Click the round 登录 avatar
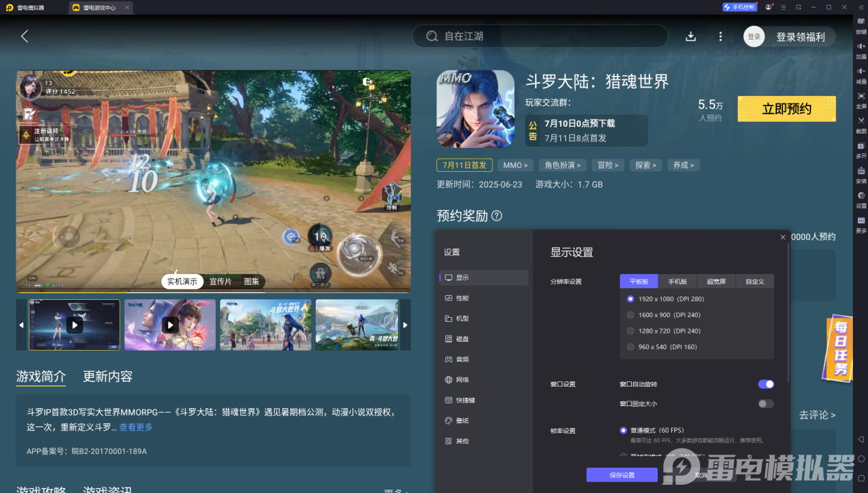The width and height of the screenshot is (868, 493). point(754,36)
